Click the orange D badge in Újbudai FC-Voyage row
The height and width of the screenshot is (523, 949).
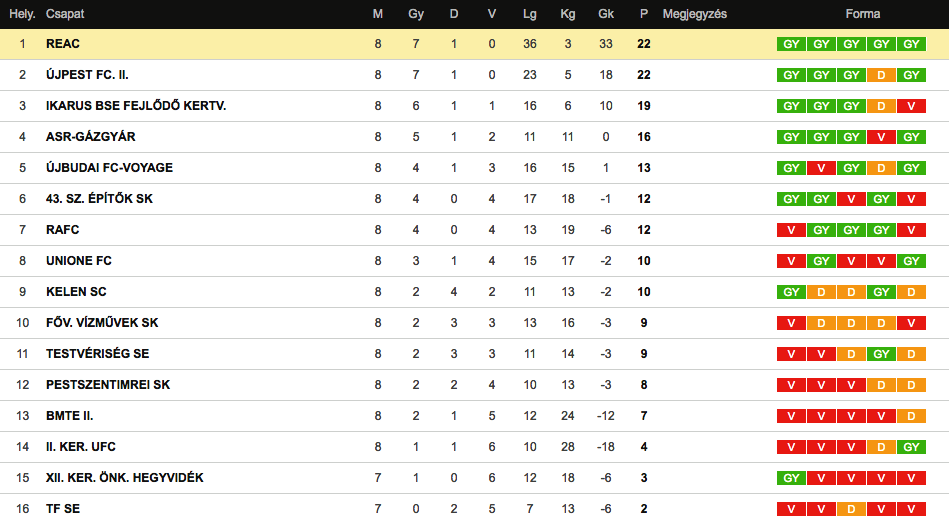pyautogui.click(x=881, y=168)
